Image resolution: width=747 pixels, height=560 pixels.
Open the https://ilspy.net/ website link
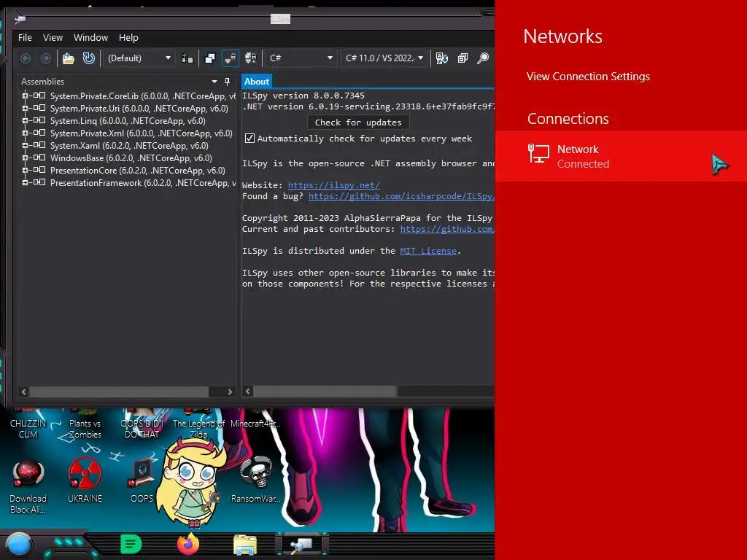click(333, 185)
